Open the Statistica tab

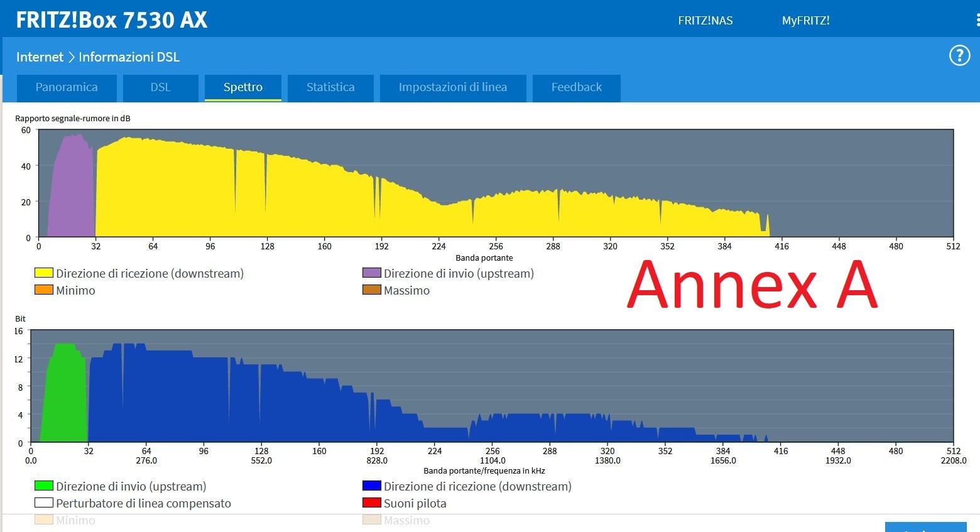click(x=330, y=87)
